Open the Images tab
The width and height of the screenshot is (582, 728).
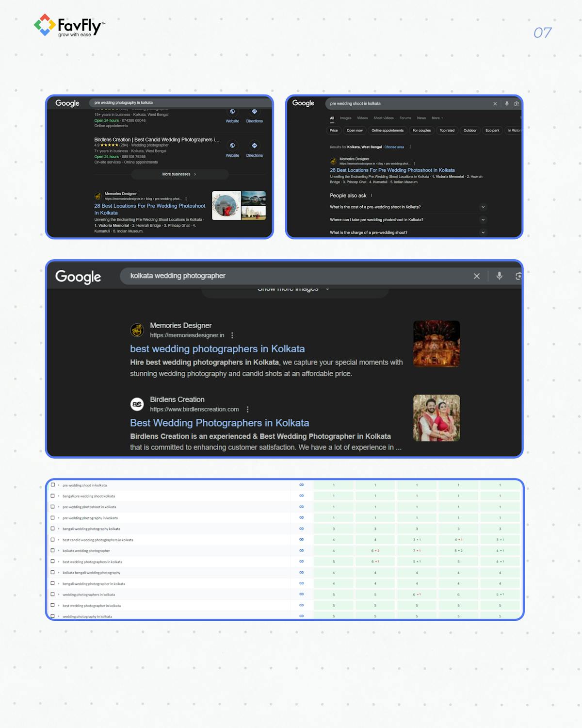coord(345,118)
